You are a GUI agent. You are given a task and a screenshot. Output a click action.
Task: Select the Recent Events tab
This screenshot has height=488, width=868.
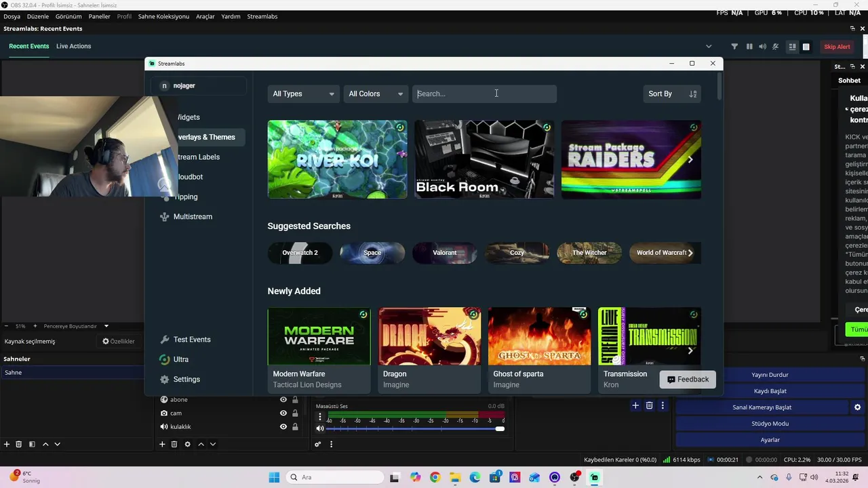28,46
